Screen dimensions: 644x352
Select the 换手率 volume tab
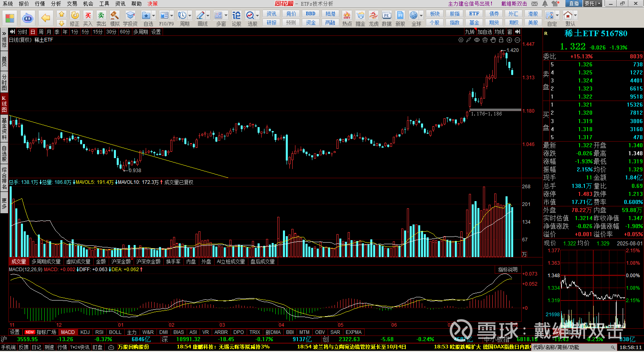tap(173, 261)
